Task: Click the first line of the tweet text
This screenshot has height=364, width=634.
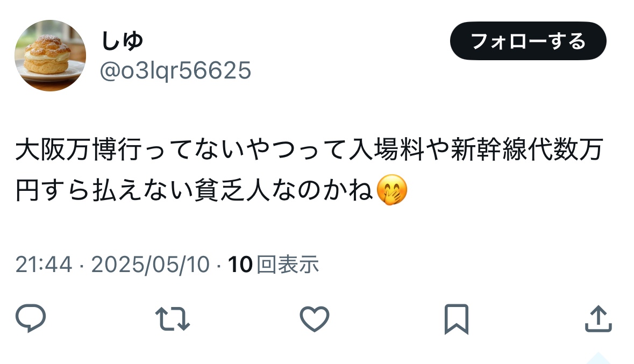Action: click(x=310, y=149)
